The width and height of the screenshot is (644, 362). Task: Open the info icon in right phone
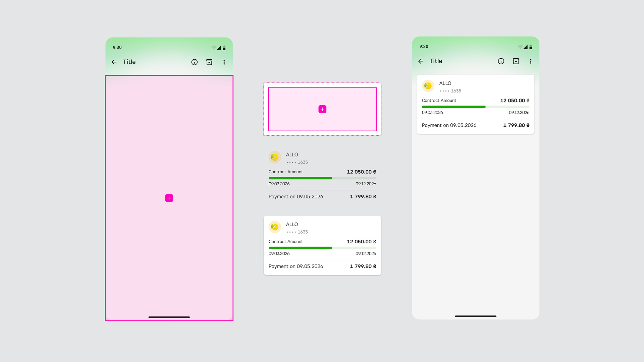tap(501, 61)
